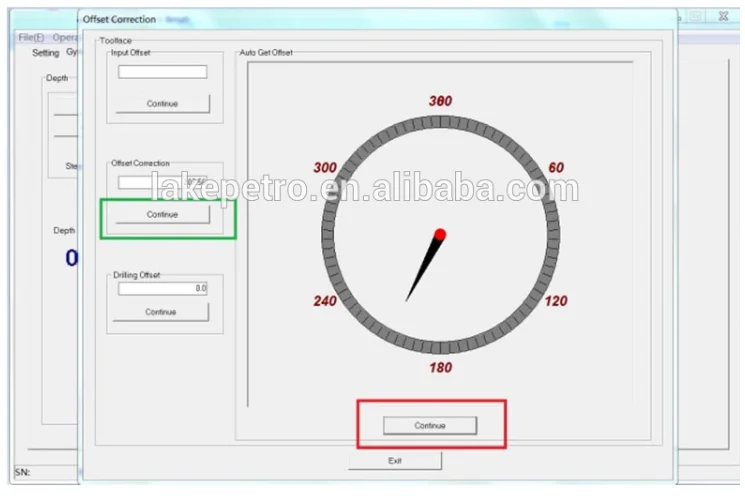Click the red dot at the dial center

coord(440,234)
